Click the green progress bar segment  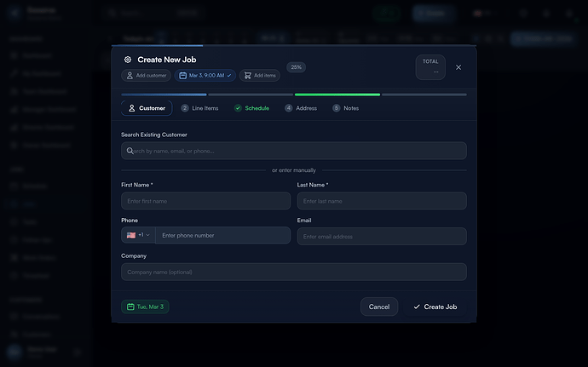click(337, 95)
